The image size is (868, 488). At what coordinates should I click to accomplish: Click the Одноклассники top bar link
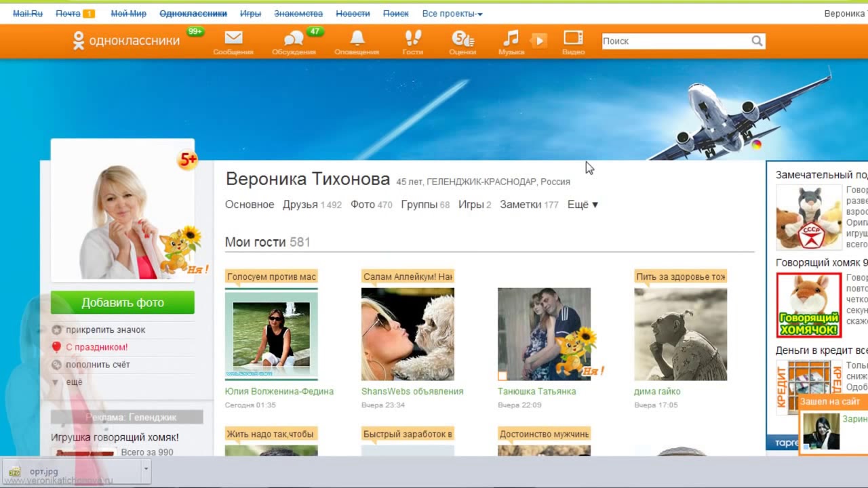[x=193, y=14]
